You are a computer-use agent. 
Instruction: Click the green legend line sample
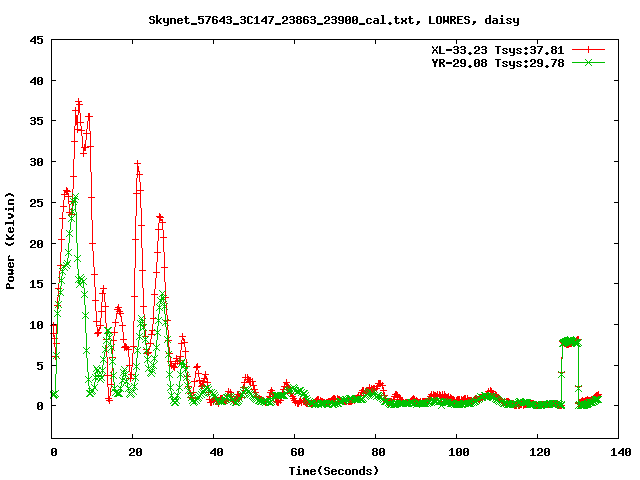coord(588,62)
